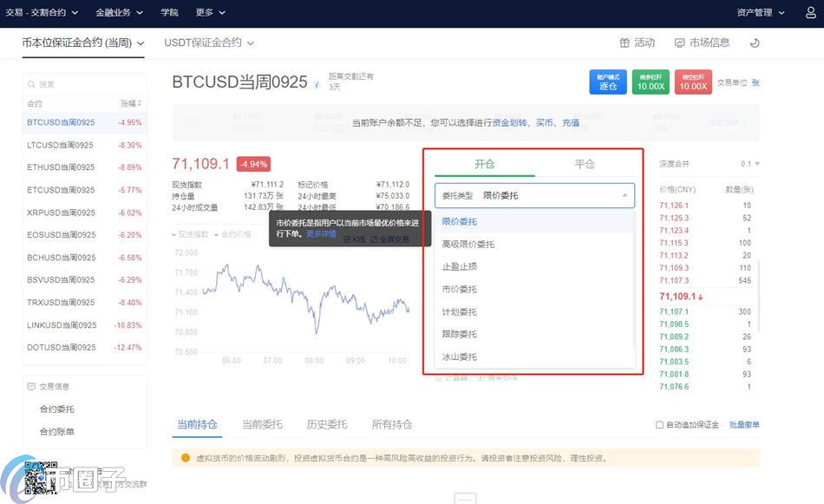Expand 币本位保证金合约 (当周) selector
Viewport: 824px width, 504px height.
pyautogui.click(x=83, y=43)
